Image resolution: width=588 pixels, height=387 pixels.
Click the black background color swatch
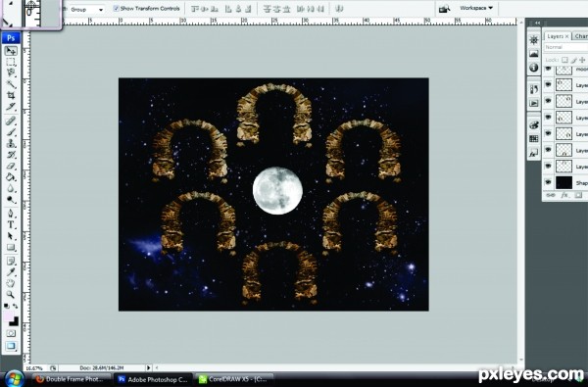click(x=14, y=321)
